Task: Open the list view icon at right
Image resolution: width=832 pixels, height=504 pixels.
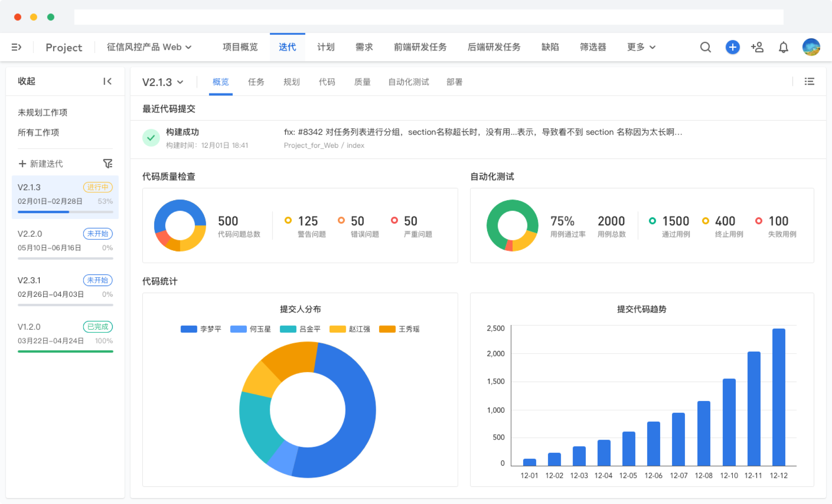Action: (x=809, y=82)
